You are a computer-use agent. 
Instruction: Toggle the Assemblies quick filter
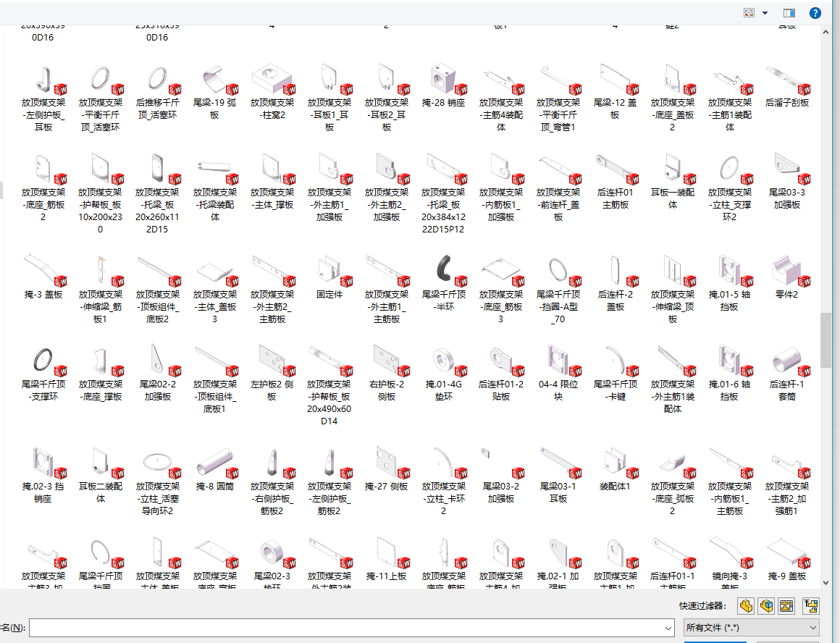[767, 606]
